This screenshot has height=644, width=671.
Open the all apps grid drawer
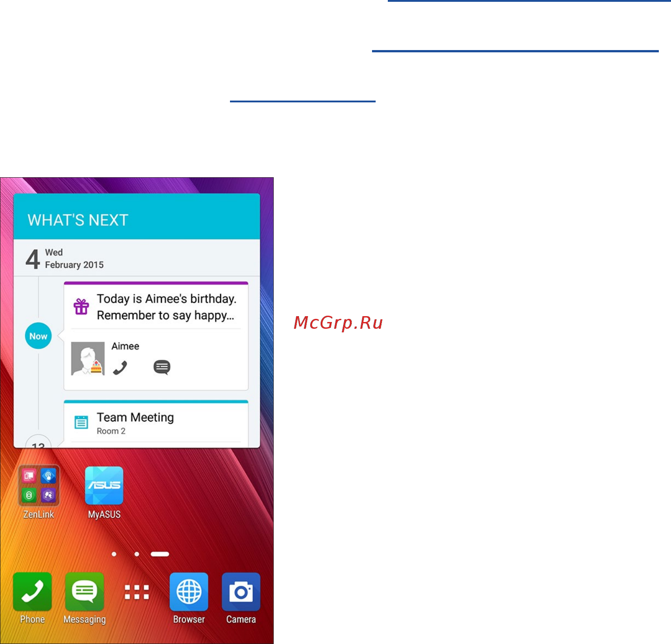pos(137,592)
